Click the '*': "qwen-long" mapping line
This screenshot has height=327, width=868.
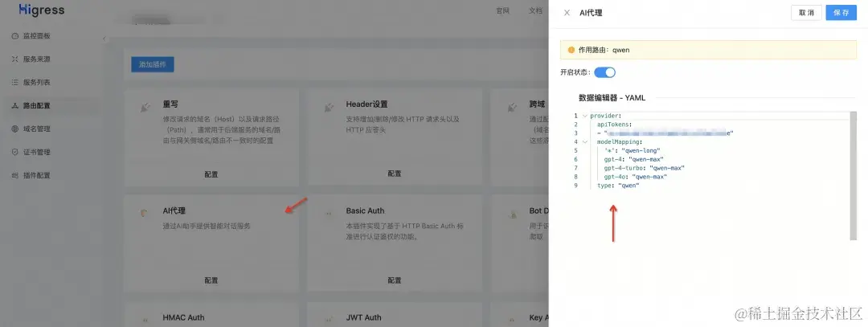coord(633,150)
